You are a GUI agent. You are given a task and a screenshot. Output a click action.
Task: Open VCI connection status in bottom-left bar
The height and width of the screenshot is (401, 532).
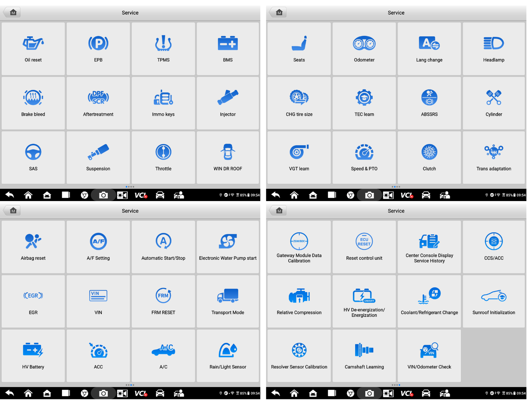click(140, 393)
